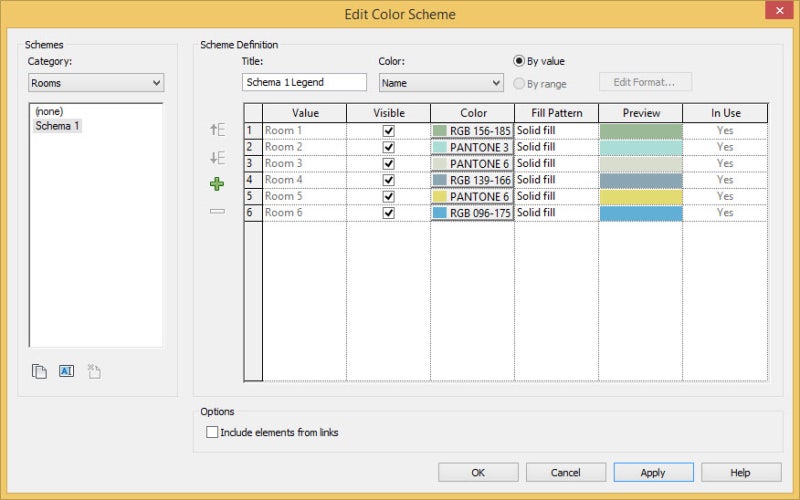Open Room 4 color RGB 139-166

click(472, 180)
